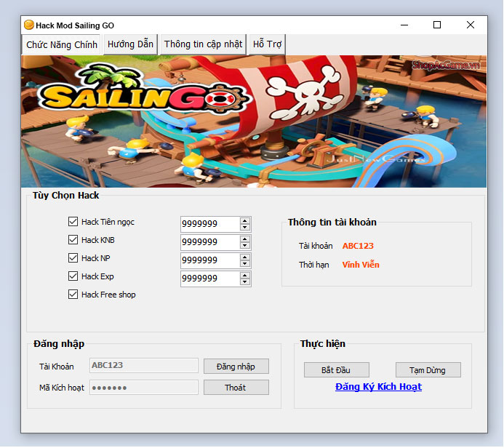This screenshot has width=504, height=448.
Task: Click the gold coin app icon in title bar
Action: tap(29, 25)
